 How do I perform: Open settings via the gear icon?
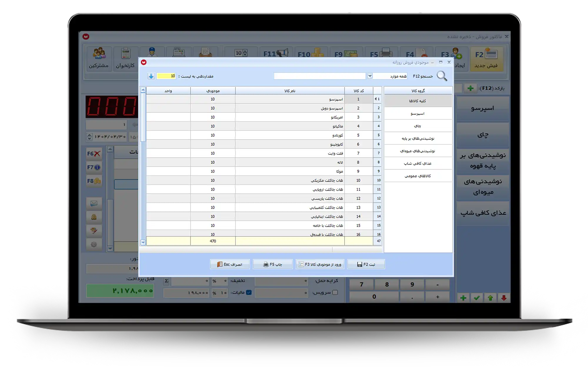pyautogui.click(x=94, y=244)
